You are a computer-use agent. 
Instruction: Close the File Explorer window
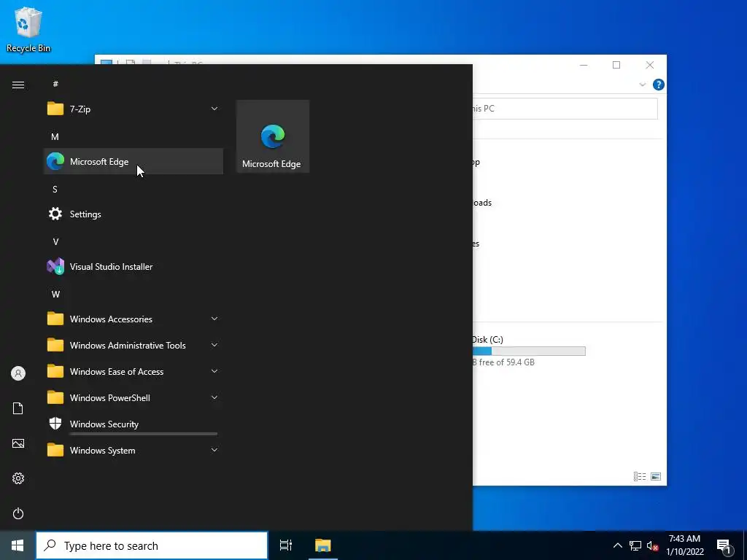pos(650,65)
